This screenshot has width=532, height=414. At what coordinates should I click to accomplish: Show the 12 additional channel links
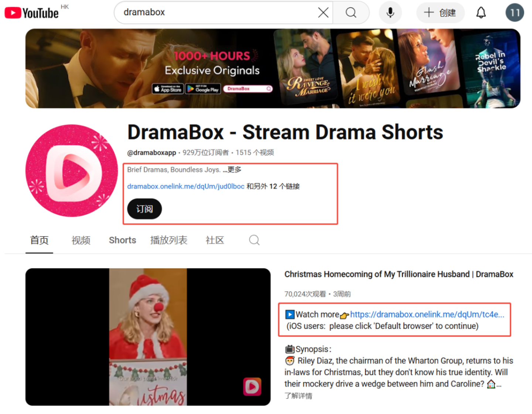pos(273,187)
